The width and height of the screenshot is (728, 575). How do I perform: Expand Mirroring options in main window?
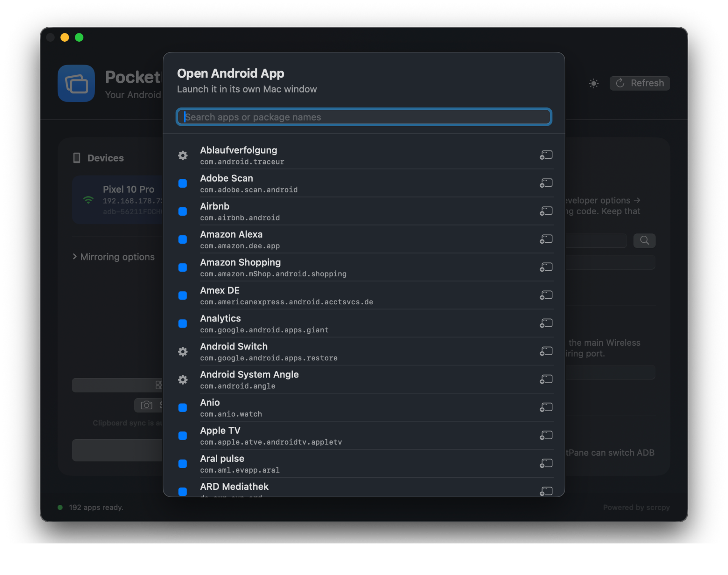tap(114, 257)
